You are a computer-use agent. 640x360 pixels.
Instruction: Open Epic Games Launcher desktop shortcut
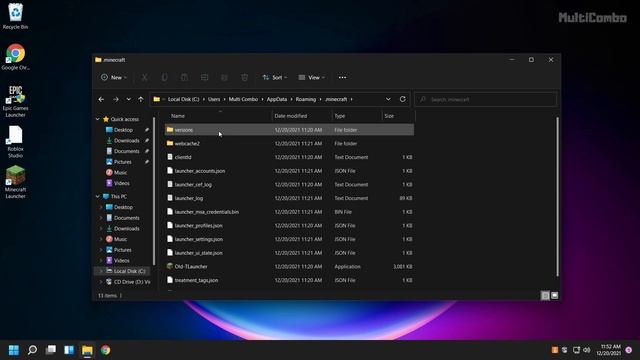click(16, 101)
